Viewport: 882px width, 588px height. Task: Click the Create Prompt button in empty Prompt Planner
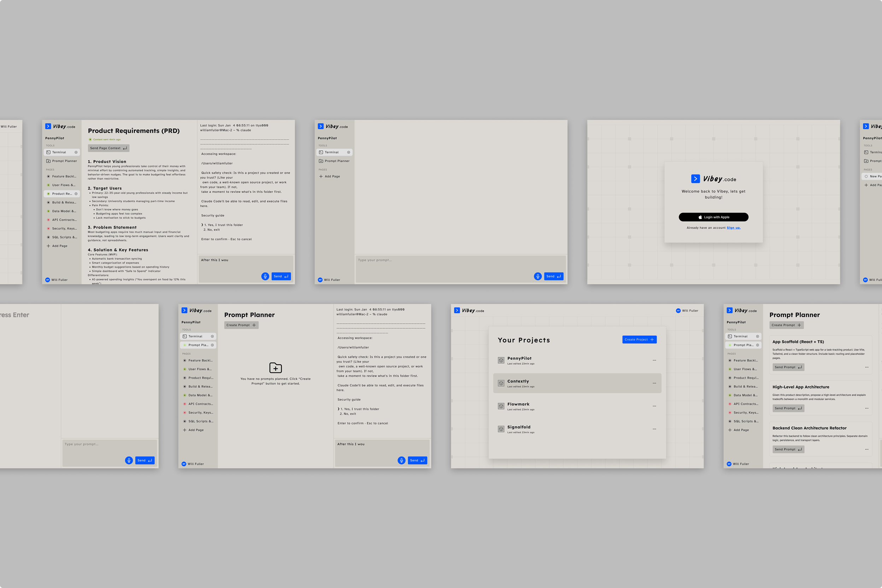241,325
